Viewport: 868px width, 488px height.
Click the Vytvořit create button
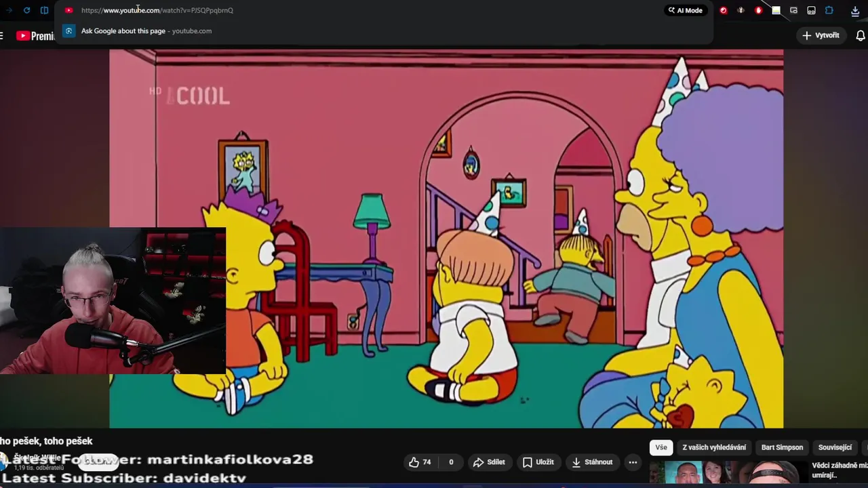[821, 35]
